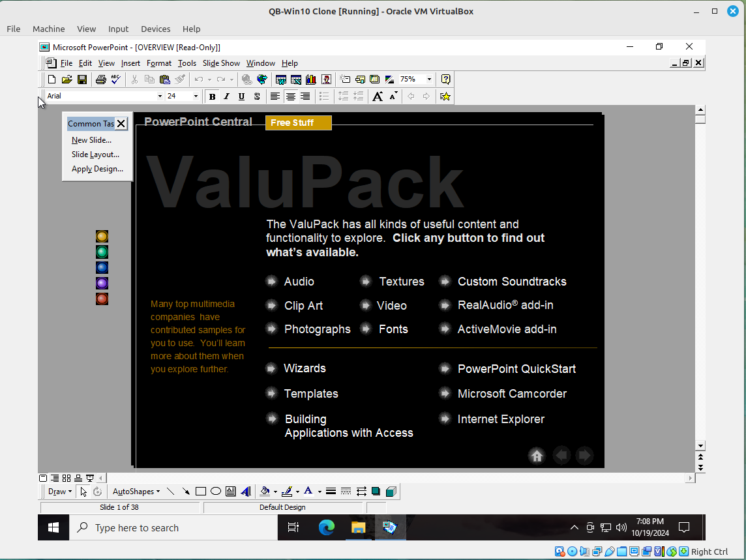Screen dimensions: 746x560
Task: Open Line Color dropdown arrow
Action: click(297, 492)
